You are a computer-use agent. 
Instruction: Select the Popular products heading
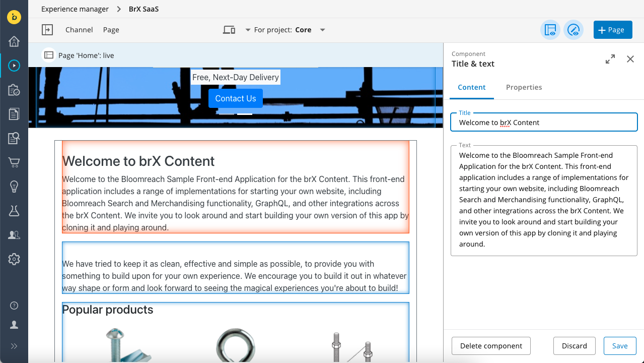point(108,310)
